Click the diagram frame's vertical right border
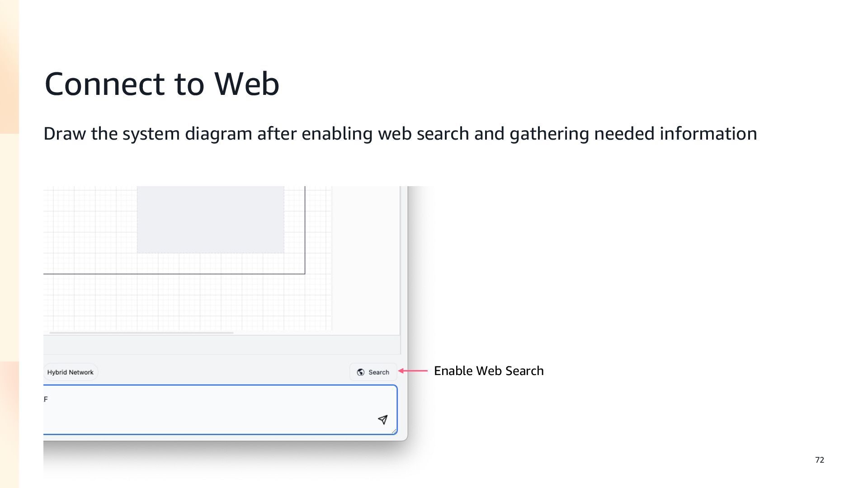 pyautogui.click(x=305, y=230)
